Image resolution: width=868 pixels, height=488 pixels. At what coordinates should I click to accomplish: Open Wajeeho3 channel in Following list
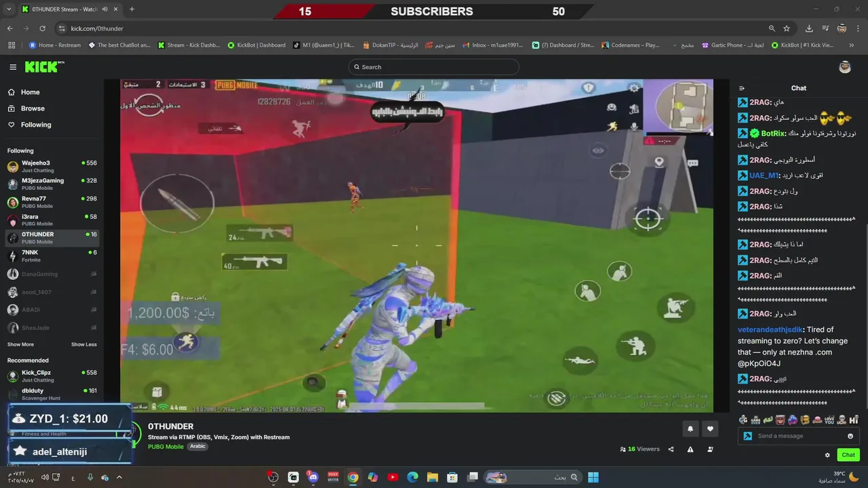(52, 166)
